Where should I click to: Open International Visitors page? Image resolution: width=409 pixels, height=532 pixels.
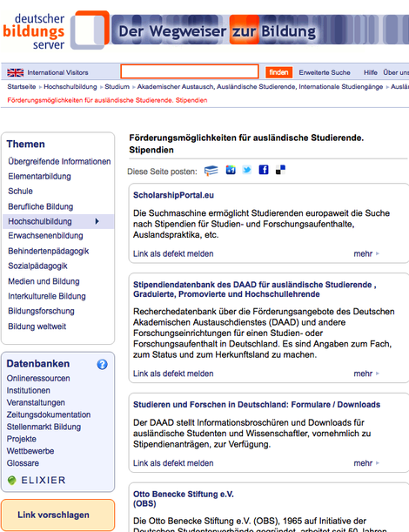click(x=57, y=72)
